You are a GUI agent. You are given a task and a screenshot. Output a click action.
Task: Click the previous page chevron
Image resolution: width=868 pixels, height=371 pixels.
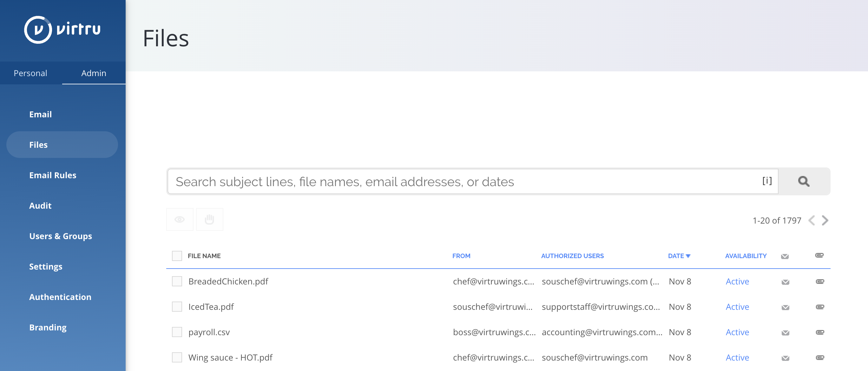(812, 220)
